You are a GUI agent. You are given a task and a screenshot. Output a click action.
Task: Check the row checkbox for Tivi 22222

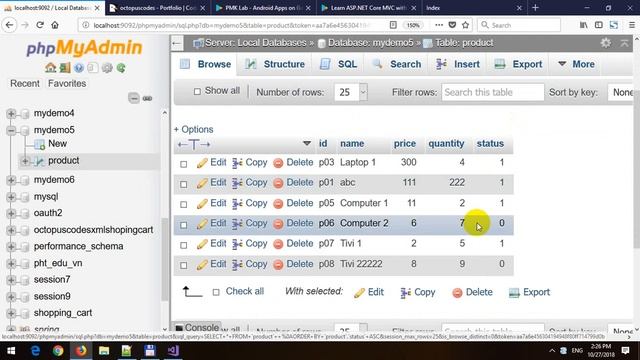click(184, 265)
